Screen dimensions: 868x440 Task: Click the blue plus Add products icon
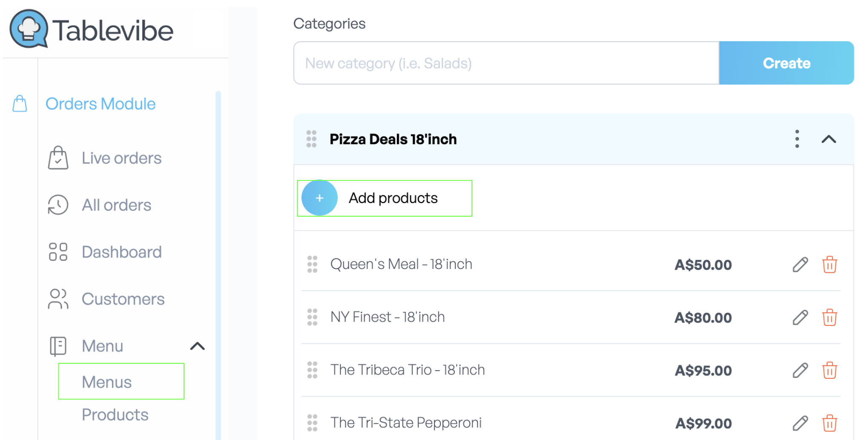[x=319, y=198]
